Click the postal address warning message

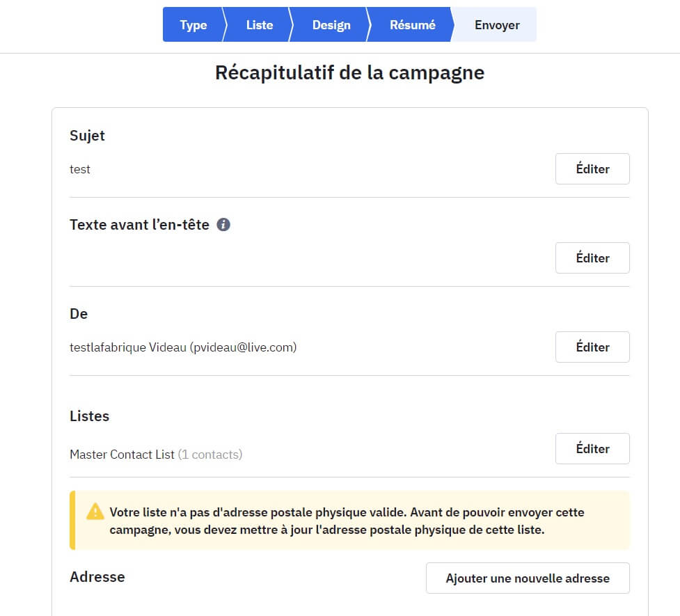pos(348,521)
